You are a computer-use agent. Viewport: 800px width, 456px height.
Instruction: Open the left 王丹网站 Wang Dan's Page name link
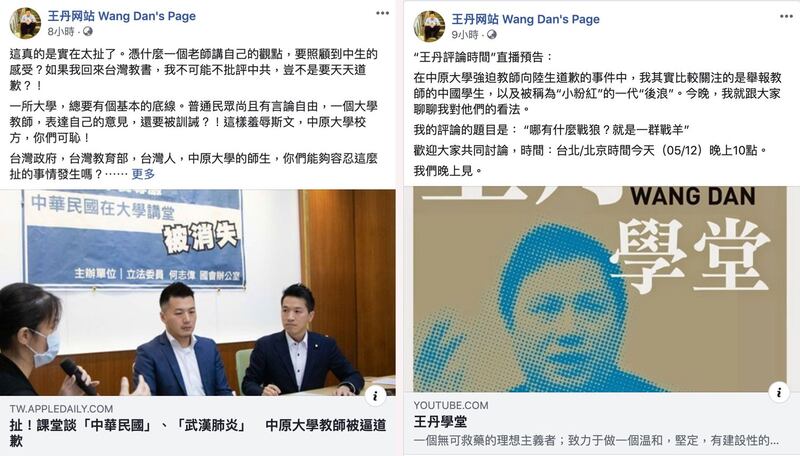click(x=121, y=16)
